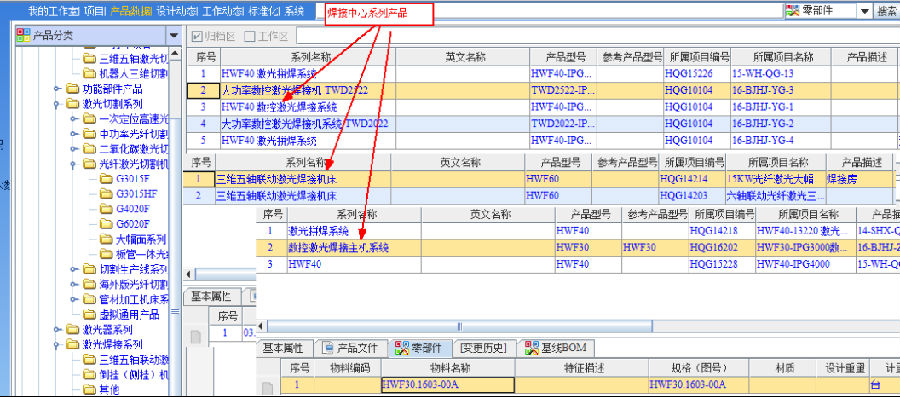Click the colored icon on 零部件 tab
The height and width of the screenshot is (397, 900).
pyautogui.click(x=401, y=348)
